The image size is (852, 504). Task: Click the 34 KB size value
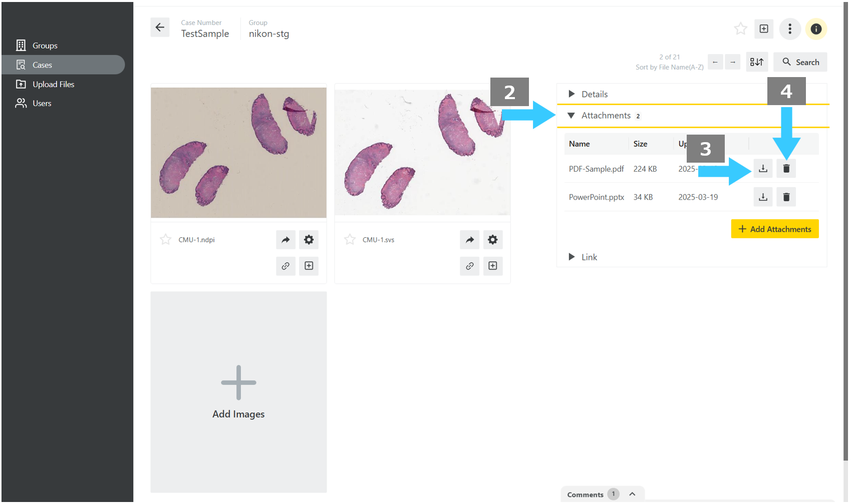click(x=643, y=197)
